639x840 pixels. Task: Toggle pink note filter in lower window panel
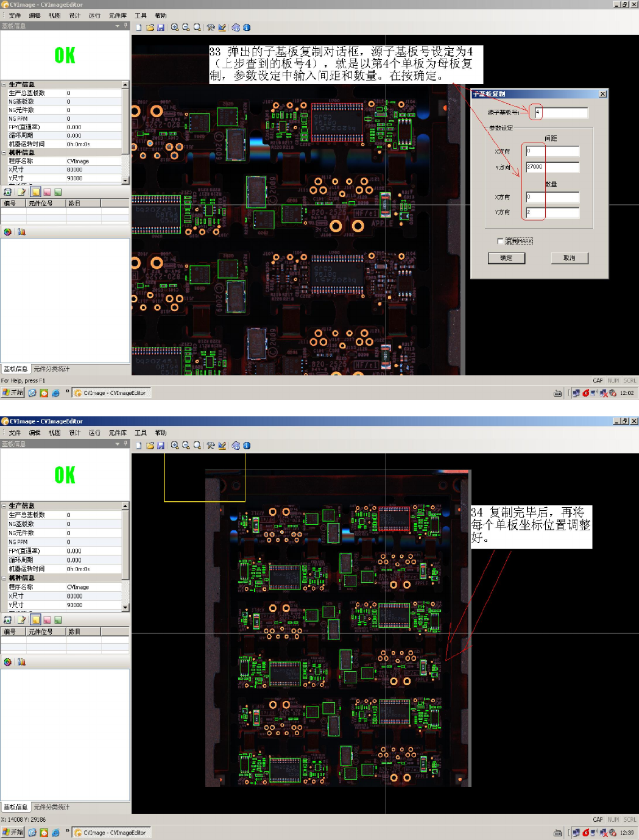pos(47,620)
